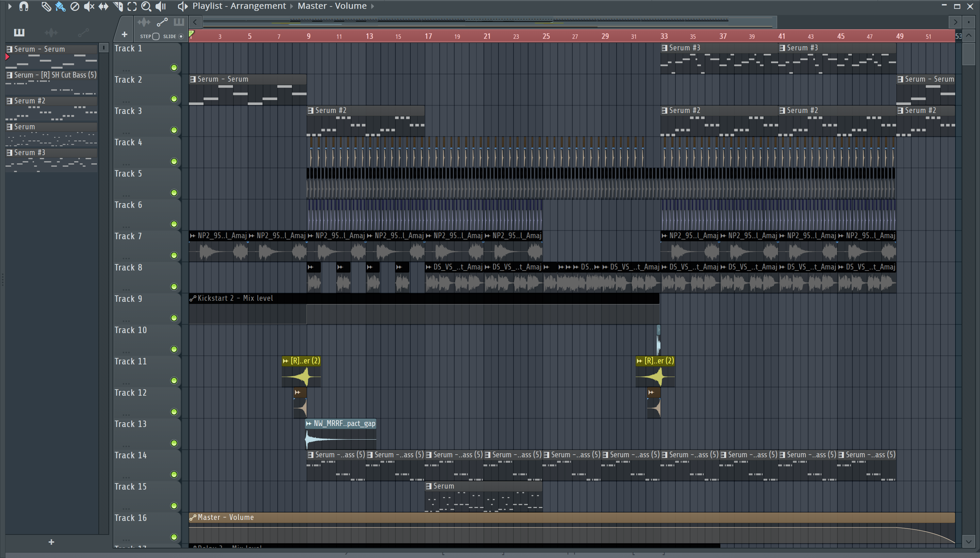Select Serum #3 pattern in picker
Viewport: 980px width, 558px height.
(51, 160)
